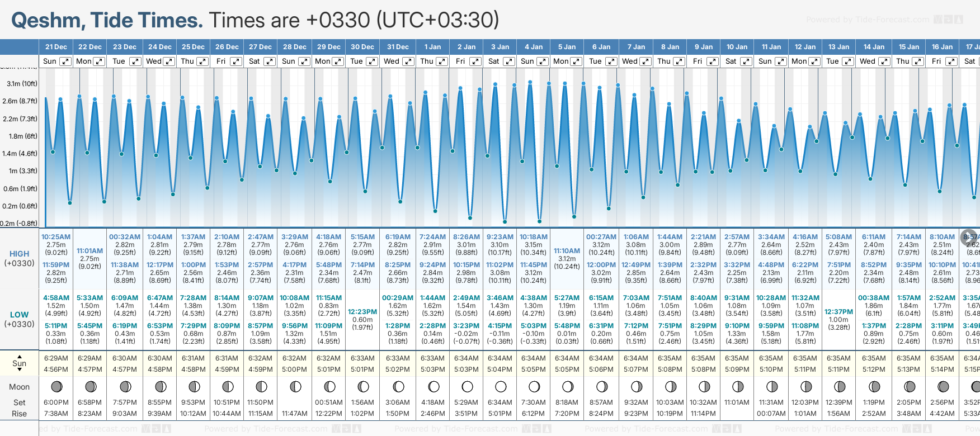Click the full moon icon for 3 Jan
Image resolution: width=980 pixels, height=436 pixels.
coord(501,387)
